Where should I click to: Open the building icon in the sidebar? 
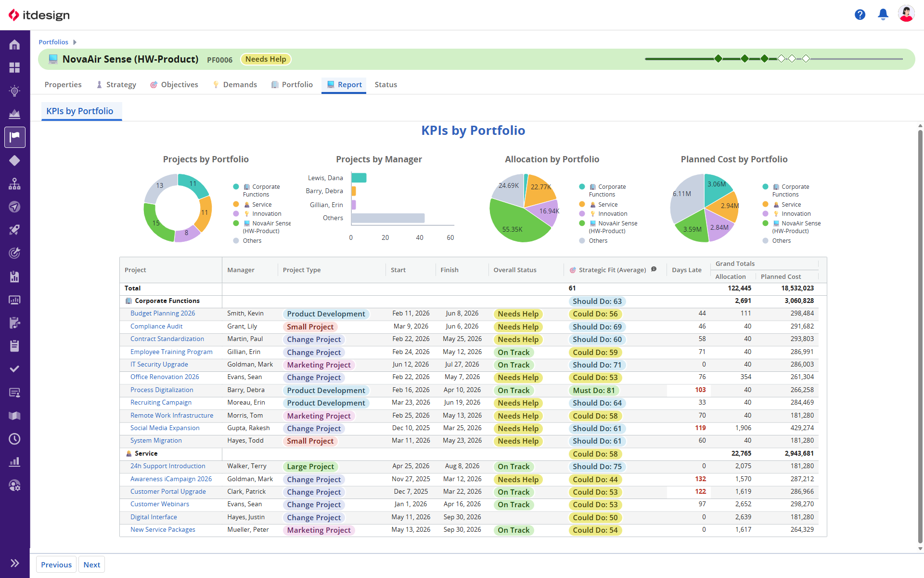point(14,276)
